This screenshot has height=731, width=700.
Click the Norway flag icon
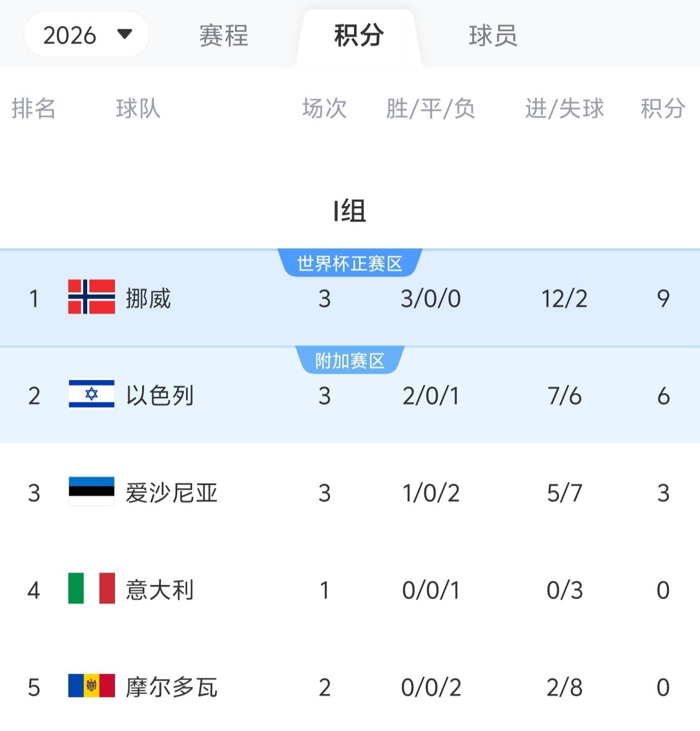point(92,297)
